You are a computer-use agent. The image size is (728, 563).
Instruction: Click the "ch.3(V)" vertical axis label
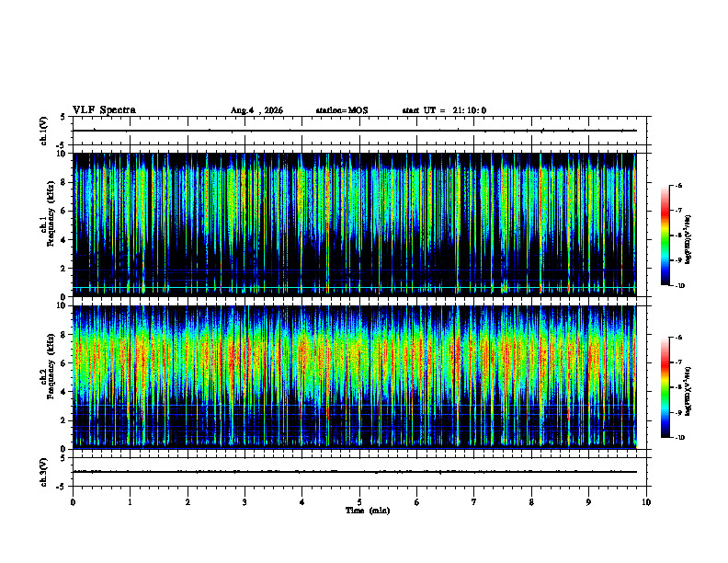point(43,472)
